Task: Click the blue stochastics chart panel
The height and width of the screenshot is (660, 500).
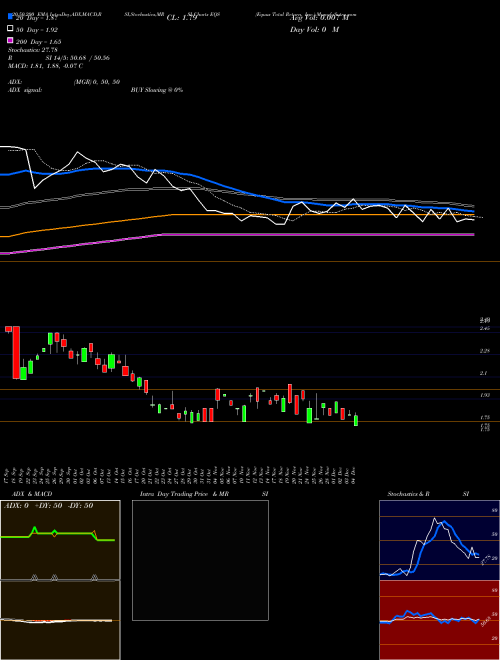Action: [x=440, y=540]
